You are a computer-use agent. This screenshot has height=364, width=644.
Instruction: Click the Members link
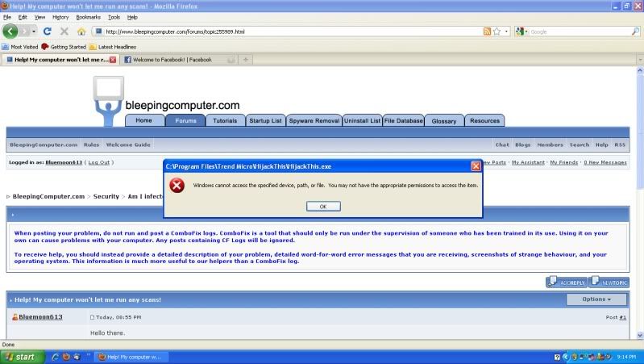551,144
